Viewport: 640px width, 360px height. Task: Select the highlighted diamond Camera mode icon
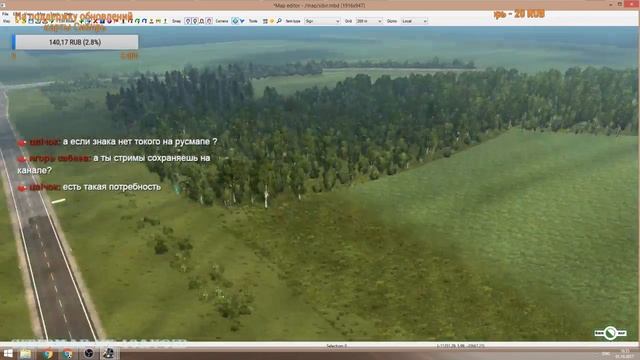point(235,21)
